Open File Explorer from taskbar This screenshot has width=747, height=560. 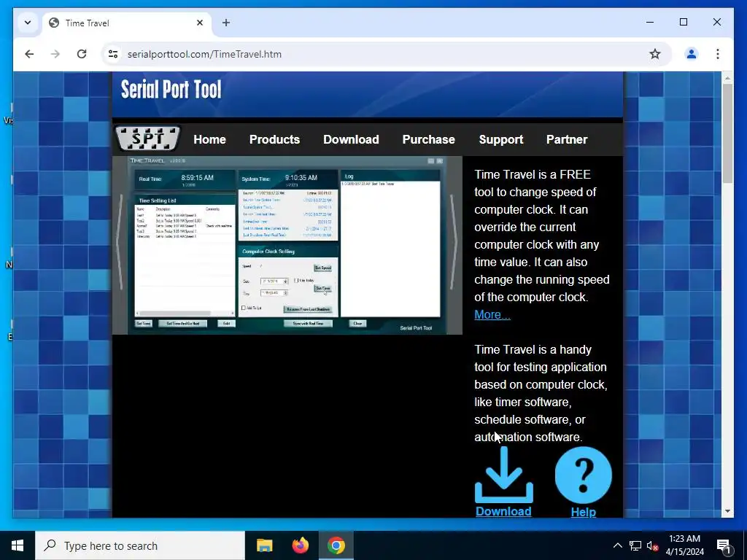click(x=264, y=545)
